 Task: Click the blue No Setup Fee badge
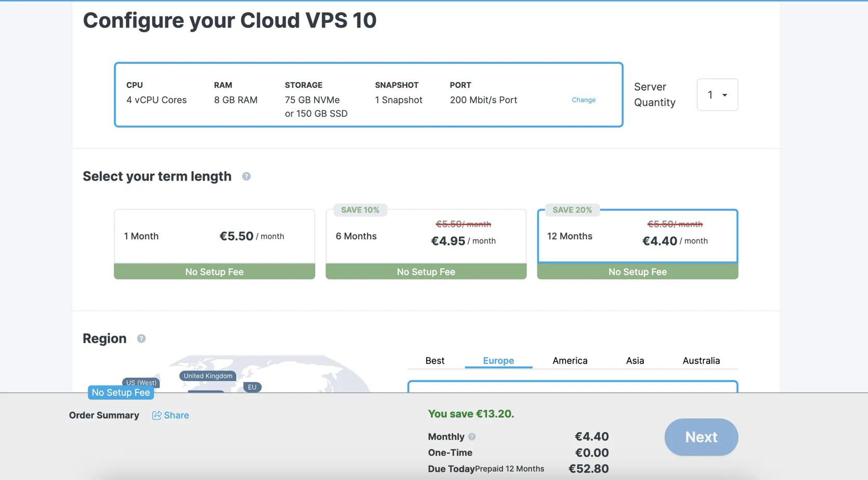click(x=121, y=393)
